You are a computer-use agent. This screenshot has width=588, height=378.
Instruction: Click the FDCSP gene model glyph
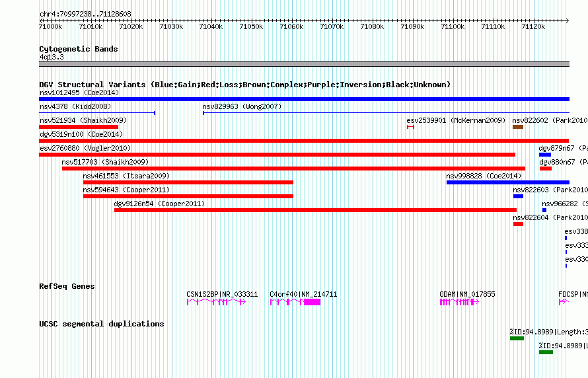[x=564, y=302]
